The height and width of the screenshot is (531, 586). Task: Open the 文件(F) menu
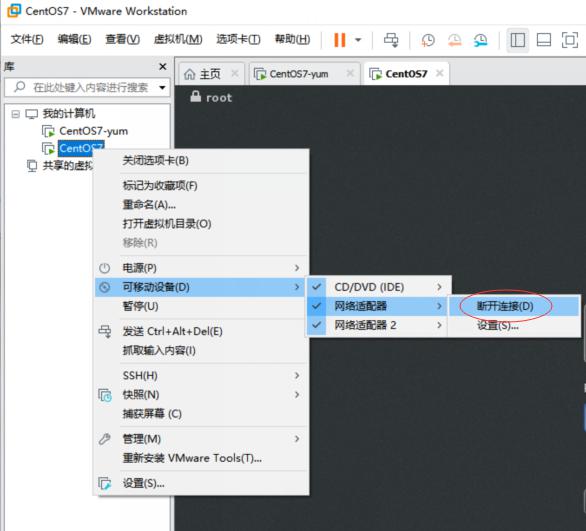(x=27, y=39)
